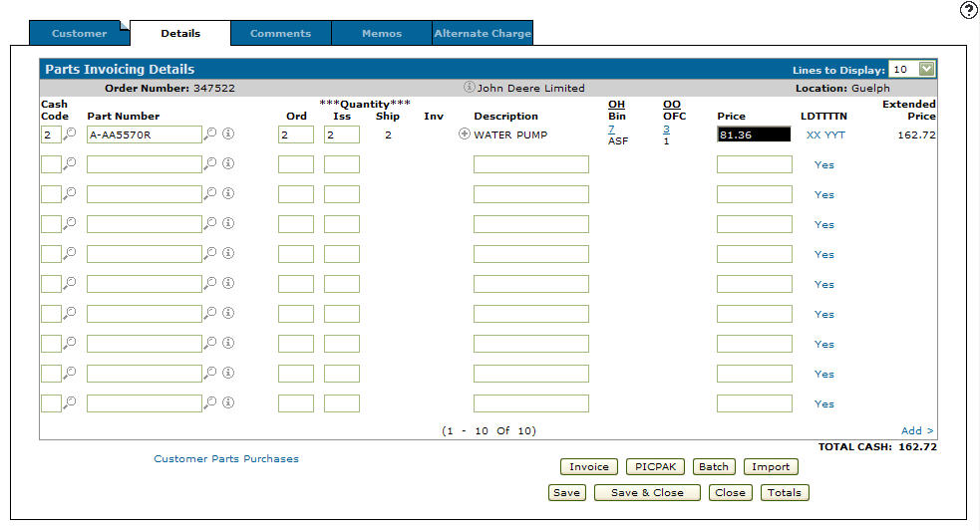Expand the WATER PUMP description plus icon
This screenshot has width=980, height=531.
(x=465, y=134)
